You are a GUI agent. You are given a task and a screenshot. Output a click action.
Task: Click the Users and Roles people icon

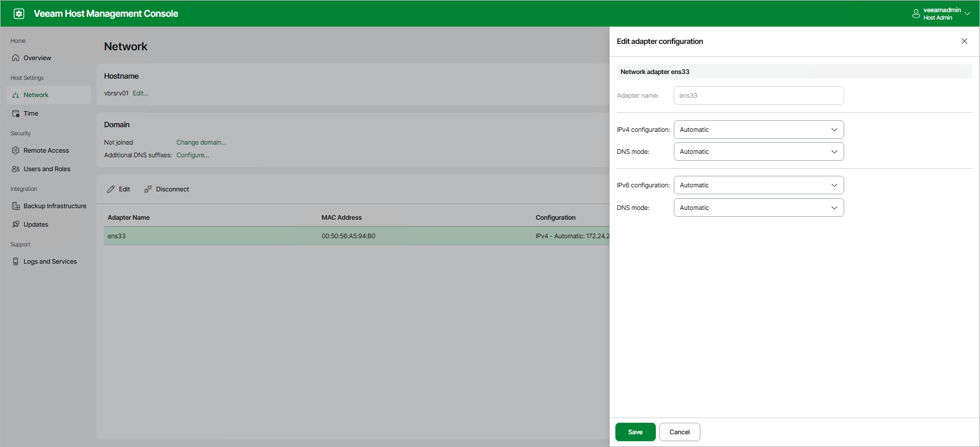(x=16, y=169)
